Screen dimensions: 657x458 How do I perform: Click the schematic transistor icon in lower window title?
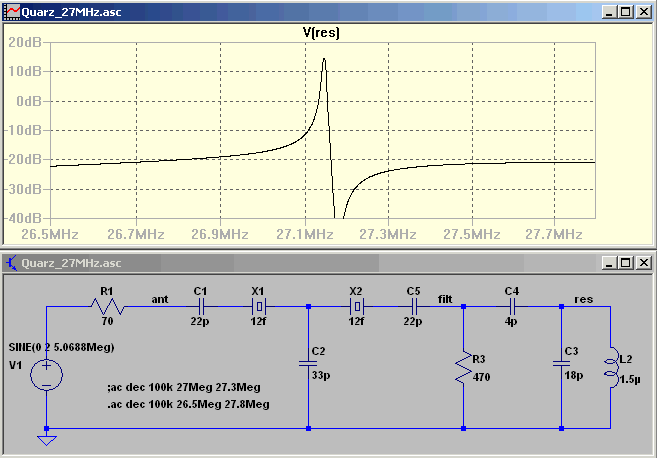point(12,263)
